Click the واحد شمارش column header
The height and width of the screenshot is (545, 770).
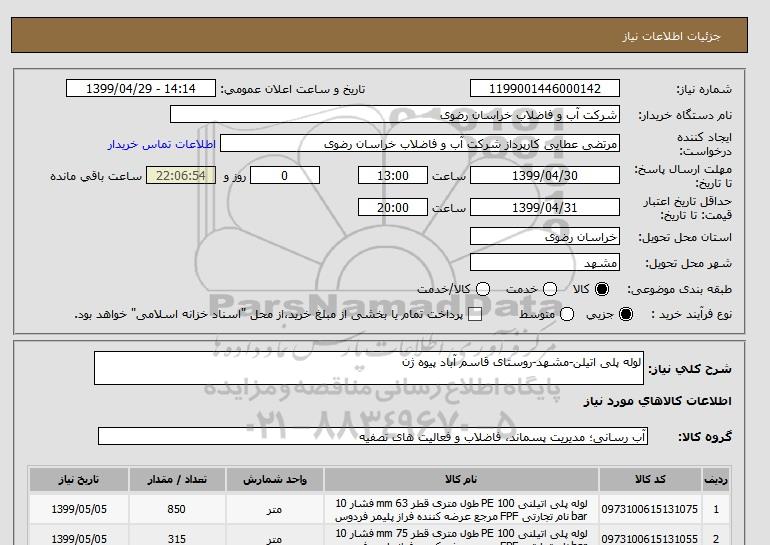point(275,480)
